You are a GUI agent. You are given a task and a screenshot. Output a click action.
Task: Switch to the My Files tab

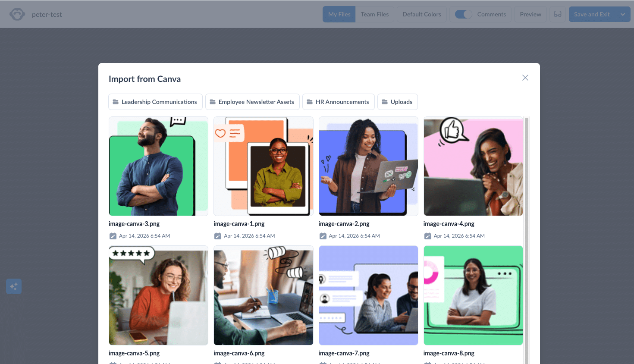pyautogui.click(x=339, y=14)
